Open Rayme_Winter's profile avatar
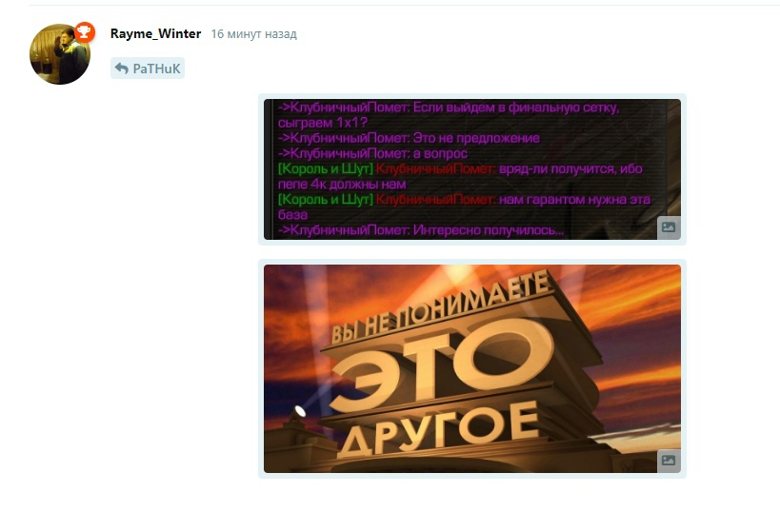780x532 pixels. [60, 54]
